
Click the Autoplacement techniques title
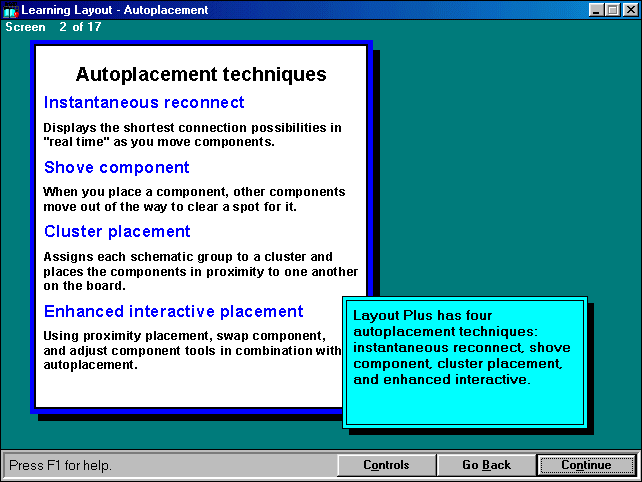201,74
